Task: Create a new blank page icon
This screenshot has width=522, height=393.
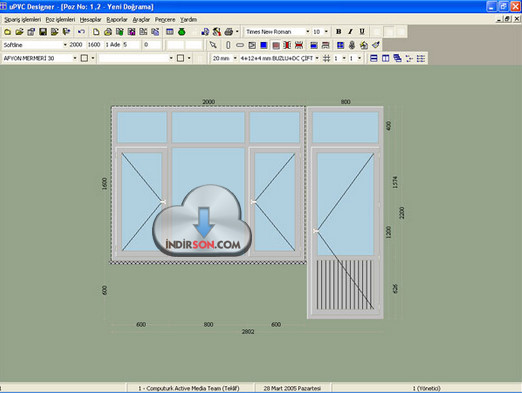Action: [96, 32]
